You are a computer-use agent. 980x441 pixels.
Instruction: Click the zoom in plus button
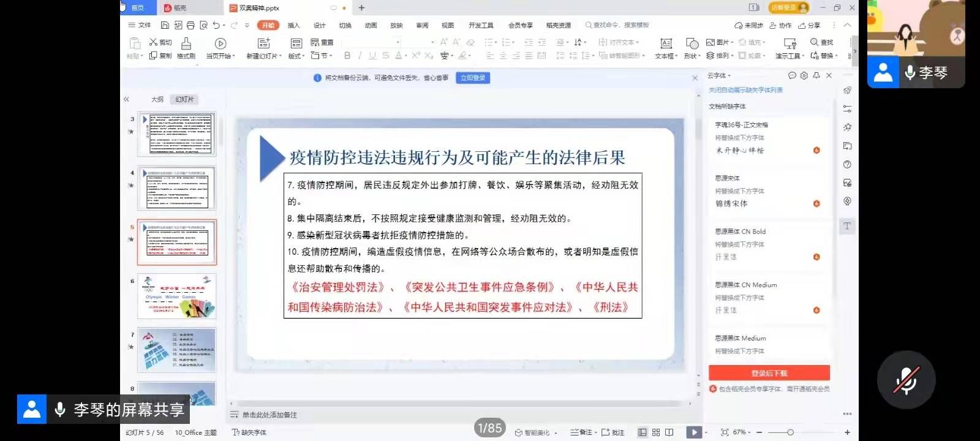click(848, 432)
